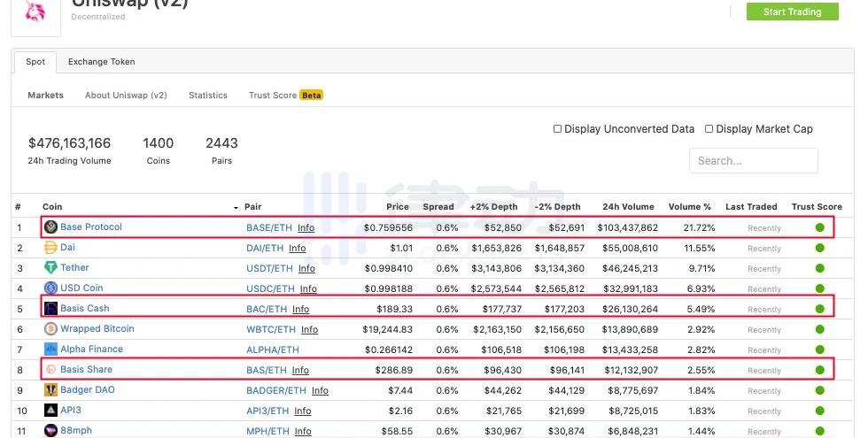The height and width of the screenshot is (438, 868).
Task: Click Base Protocol green trust score dot
Action: [820, 227]
